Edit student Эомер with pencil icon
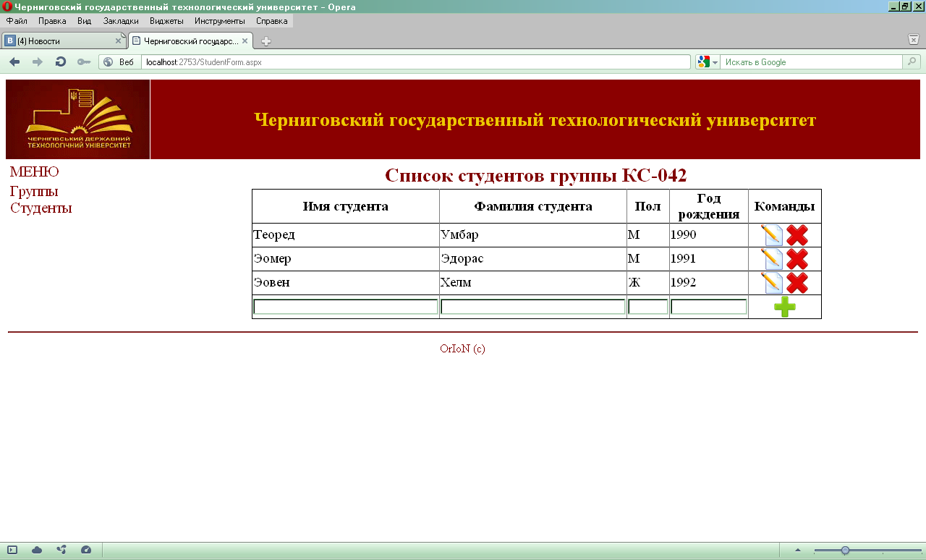The height and width of the screenshot is (560, 926). (772, 259)
